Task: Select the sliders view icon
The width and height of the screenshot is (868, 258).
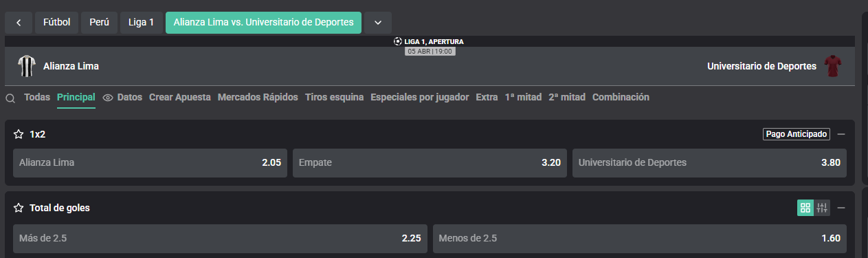Action: [822, 208]
